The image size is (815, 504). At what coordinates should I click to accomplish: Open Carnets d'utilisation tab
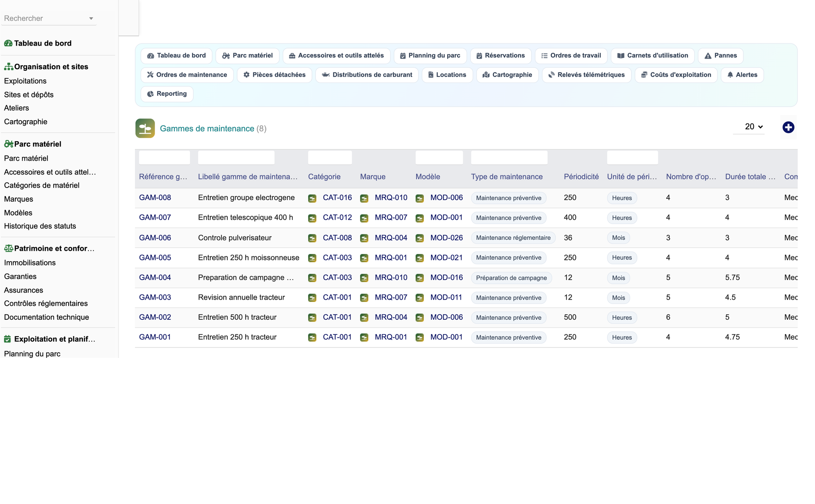click(653, 56)
